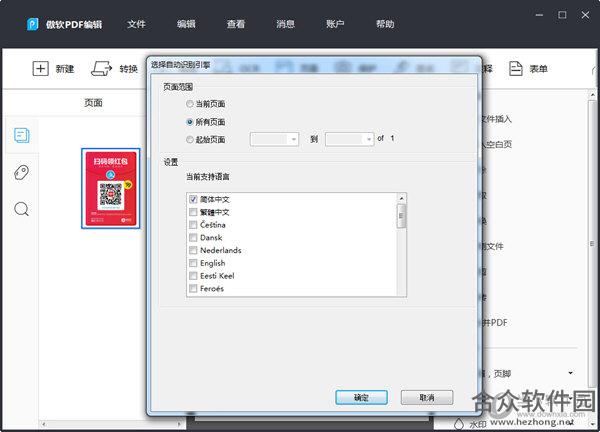Minimize the application window
Screen dimensions: 600x432
(x=539, y=15)
